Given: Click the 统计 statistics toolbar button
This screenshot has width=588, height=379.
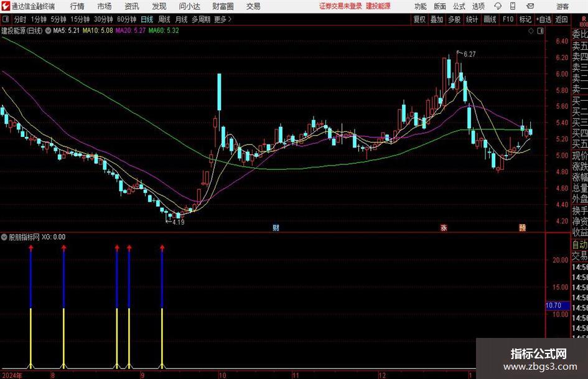Looking at the screenshot, I should click(472, 19).
